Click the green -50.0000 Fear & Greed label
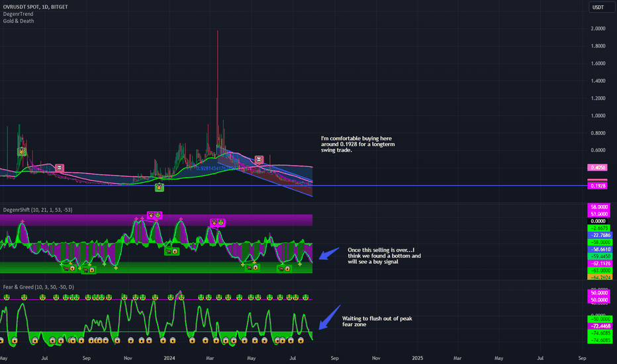The height and width of the screenshot is (364, 617). pyautogui.click(x=600, y=319)
